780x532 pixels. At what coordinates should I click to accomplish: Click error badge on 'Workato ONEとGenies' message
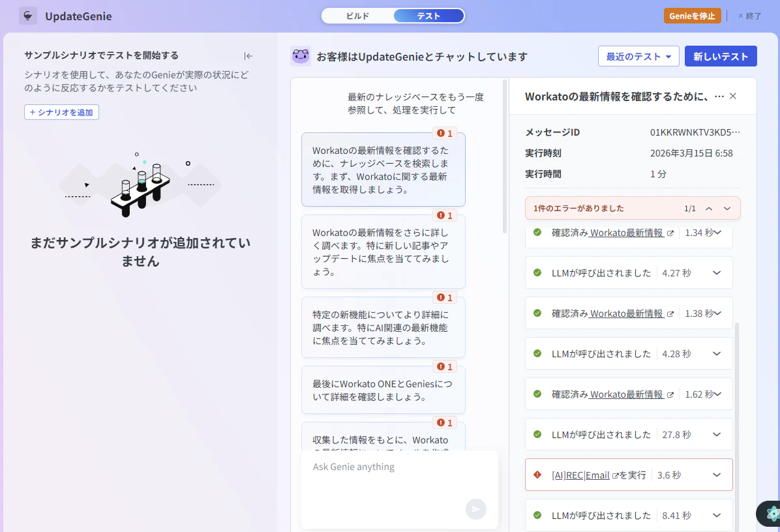(445, 366)
